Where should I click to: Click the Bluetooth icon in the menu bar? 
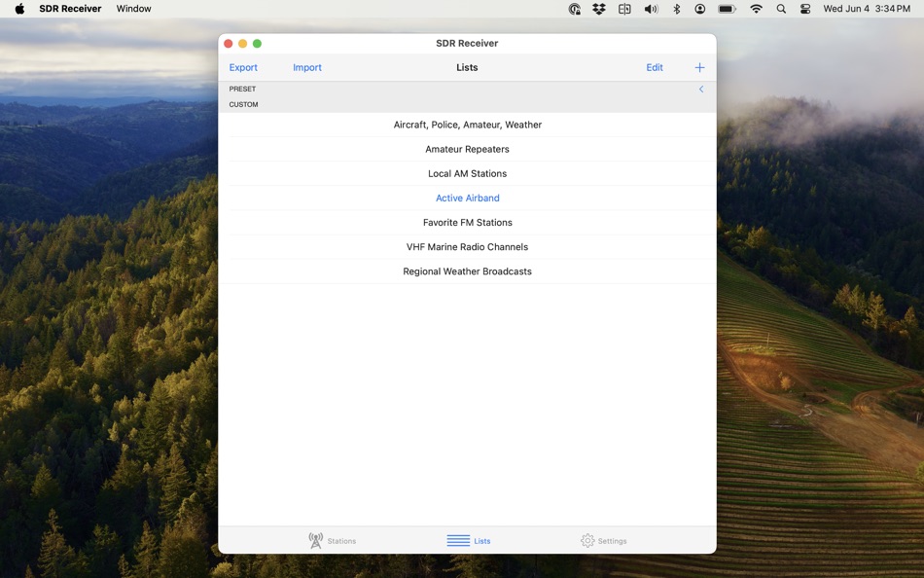click(x=677, y=9)
